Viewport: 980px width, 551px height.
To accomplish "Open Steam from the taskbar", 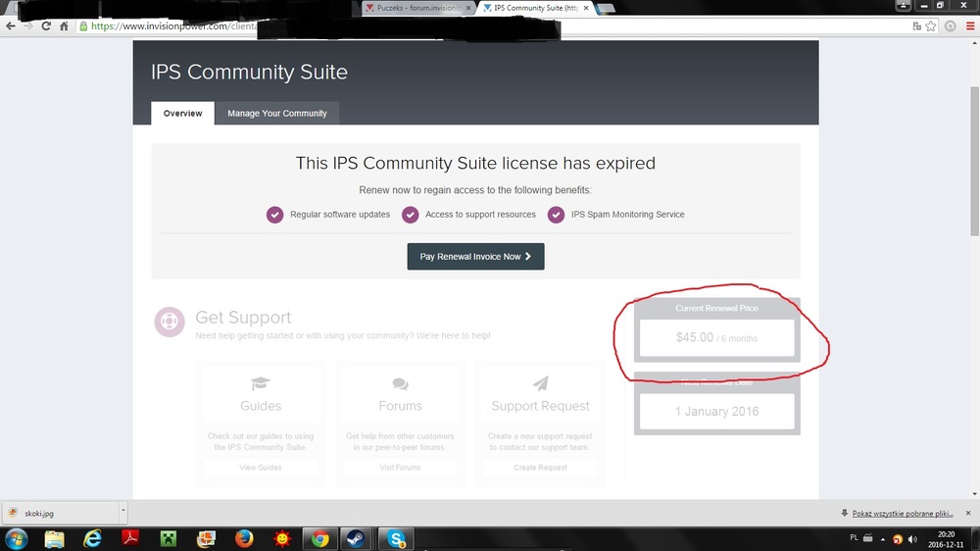I will pyautogui.click(x=354, y=538).
